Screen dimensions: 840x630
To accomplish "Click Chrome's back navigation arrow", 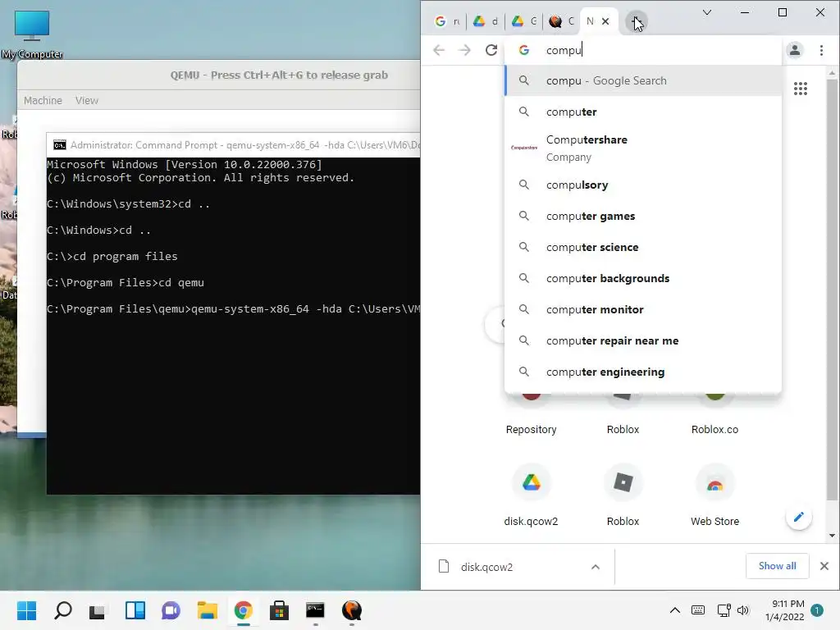I will point(439,50).
